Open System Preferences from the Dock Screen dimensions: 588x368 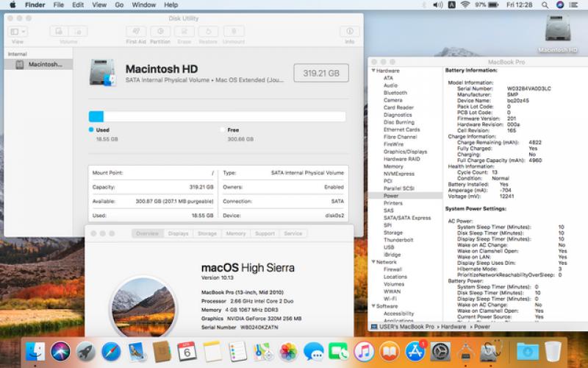coord(440,353)
